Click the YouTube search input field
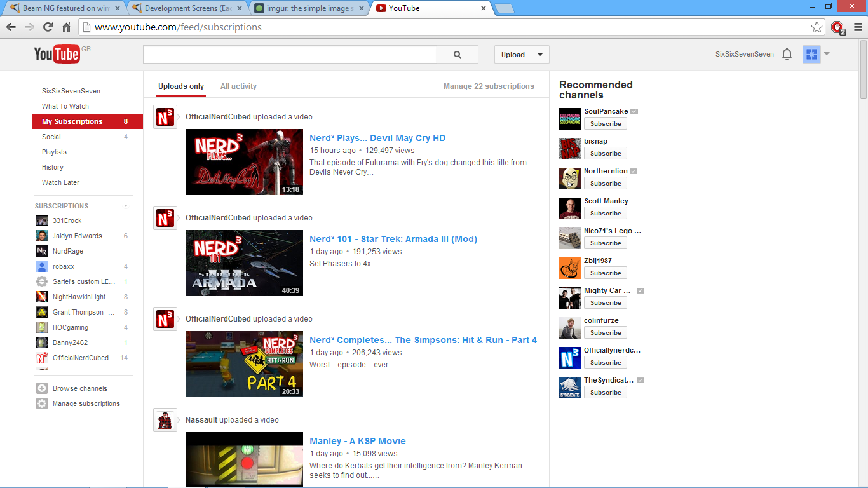 (x=290, y=55)
